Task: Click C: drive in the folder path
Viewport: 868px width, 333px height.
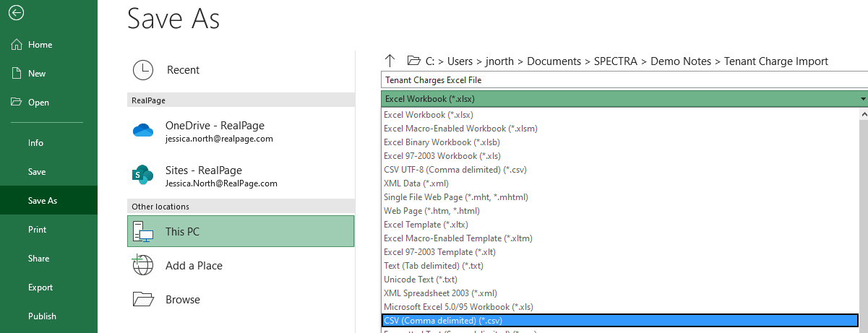Action: click(x=430, y=61)
